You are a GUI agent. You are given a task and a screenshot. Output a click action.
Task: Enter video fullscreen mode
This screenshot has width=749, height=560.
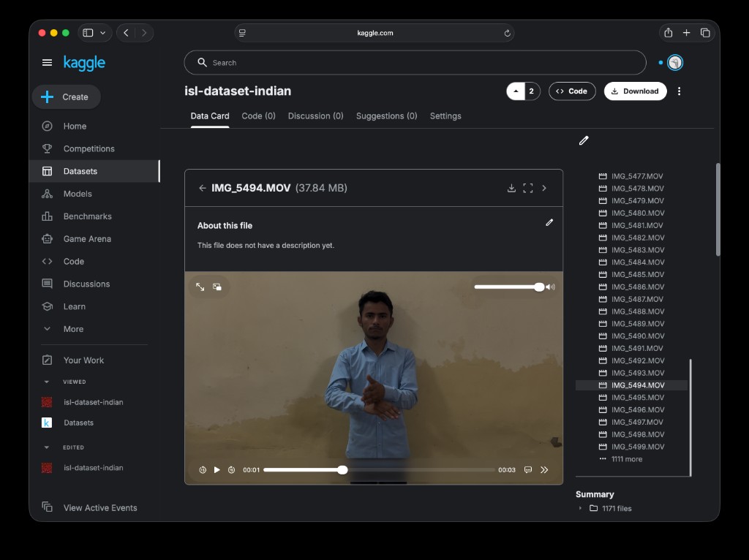click(200, 287)
